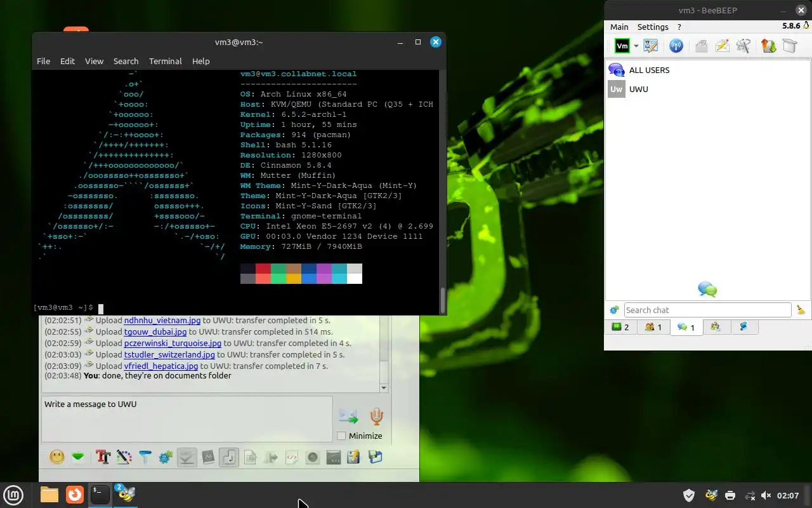
Task: Toggle the music note sound icon in chat toolbar
Action: [x=229, y=457]
